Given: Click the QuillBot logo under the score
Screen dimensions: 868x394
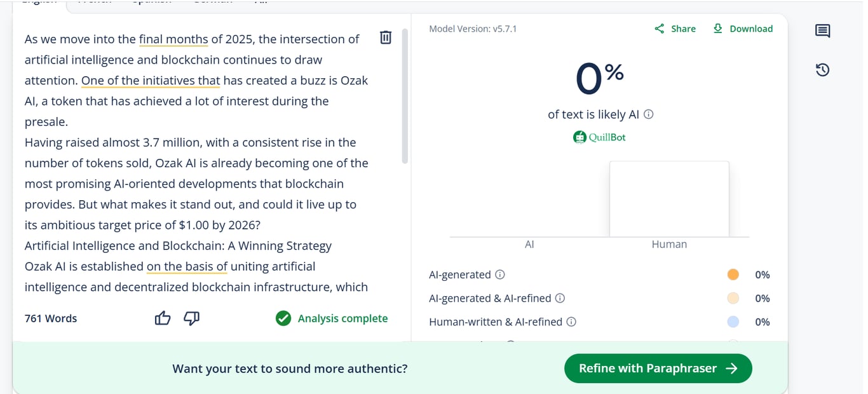Looking at the screenshot, I should pos(599,137).
